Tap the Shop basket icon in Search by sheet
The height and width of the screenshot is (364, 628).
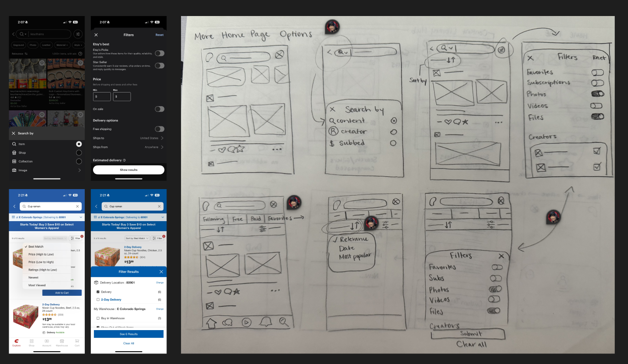coord(14,152)
